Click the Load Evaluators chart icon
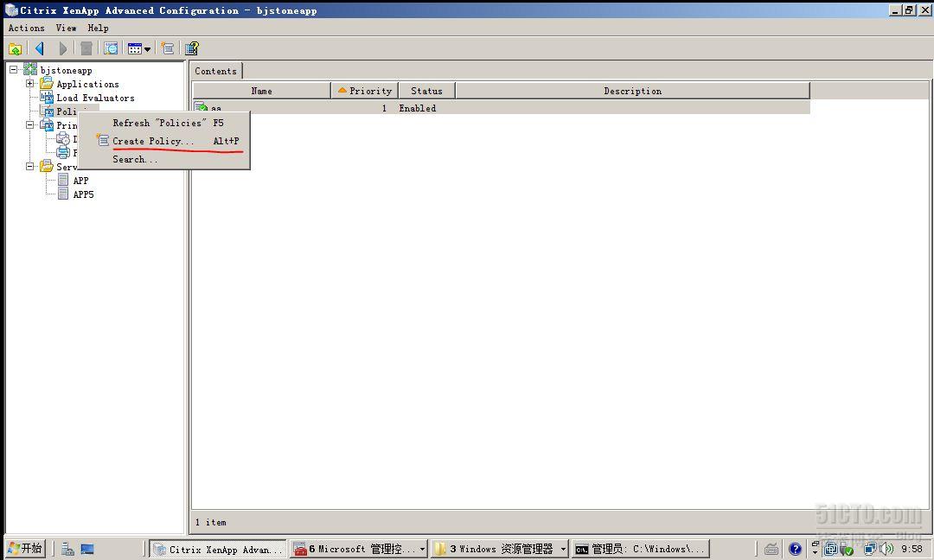The height and width of the screenshot is (560, 934). coord(47,97)
